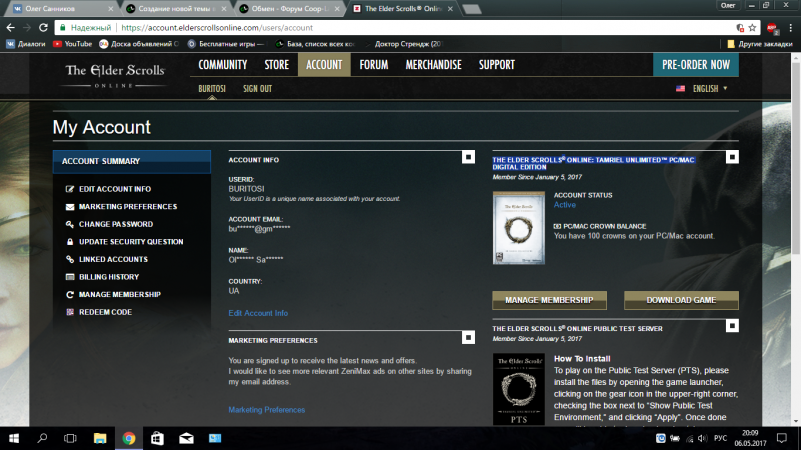The height and width of the screenshot is (450, 801).
Task: Open the Merchandise menu
Action: (x=433, y=65)
